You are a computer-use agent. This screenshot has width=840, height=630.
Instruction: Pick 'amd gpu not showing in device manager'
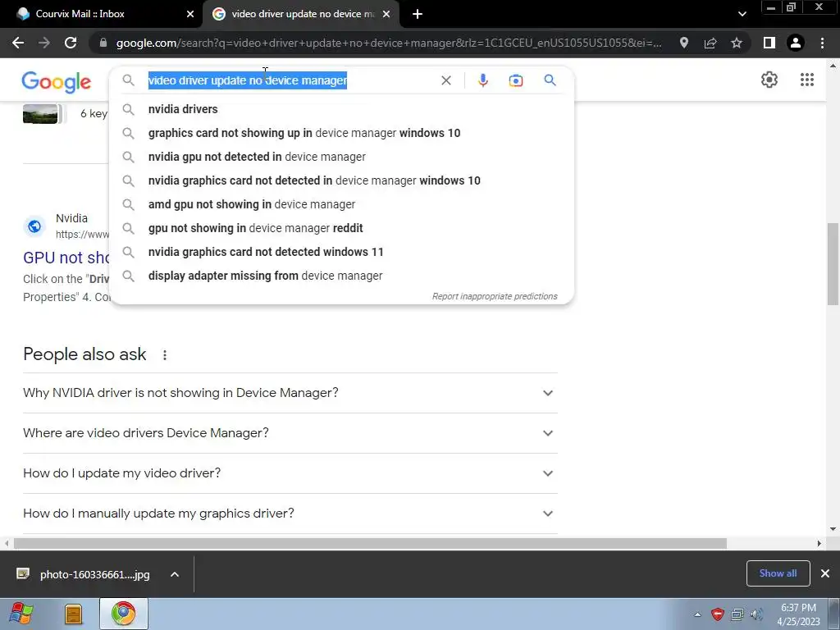tap(342, 204)
